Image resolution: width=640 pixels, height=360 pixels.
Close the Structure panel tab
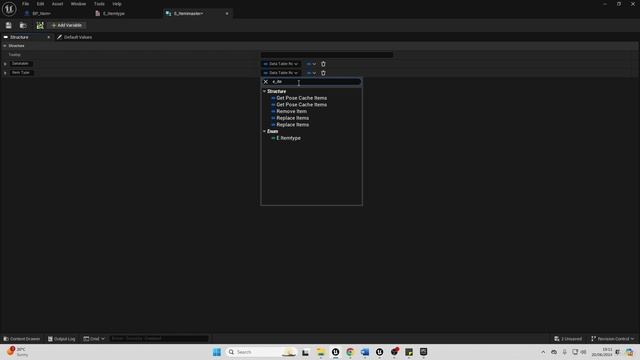tap(49, 37)
